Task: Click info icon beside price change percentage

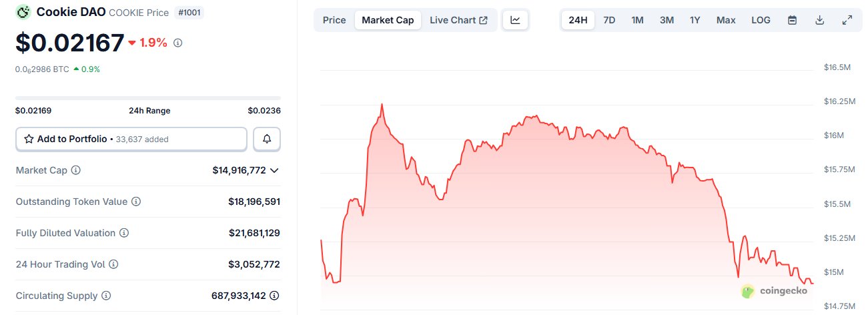Action: tap(178, 43)
